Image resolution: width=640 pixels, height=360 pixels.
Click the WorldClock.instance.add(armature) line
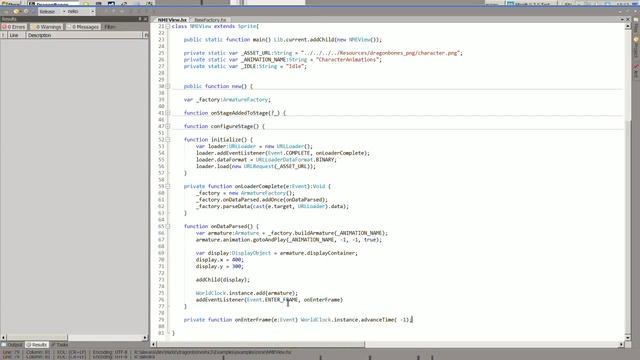tap(247, 293)
